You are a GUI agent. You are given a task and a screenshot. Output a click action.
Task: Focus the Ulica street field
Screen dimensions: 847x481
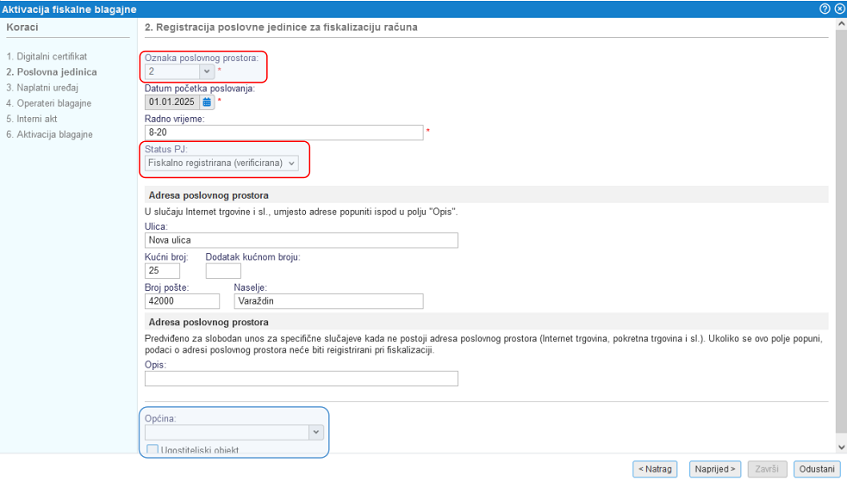[301, 240]
